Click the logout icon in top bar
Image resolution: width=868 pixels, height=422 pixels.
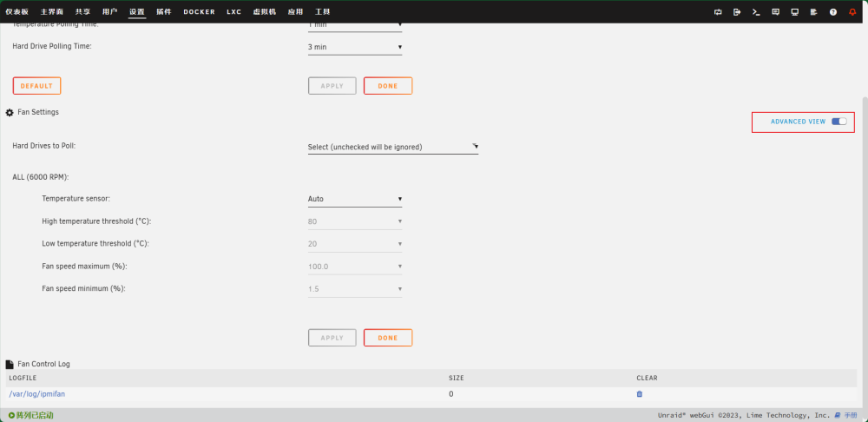[737, 11]
